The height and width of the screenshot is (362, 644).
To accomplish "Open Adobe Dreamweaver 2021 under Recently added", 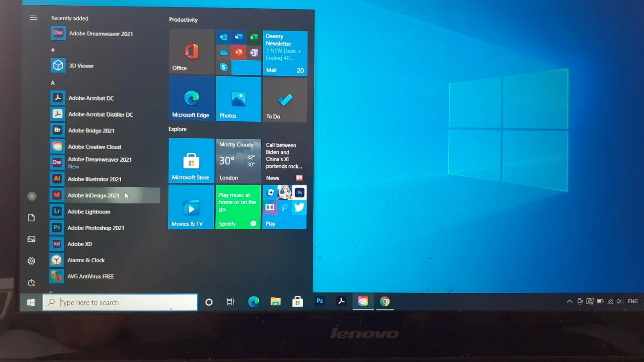I will coord(105,33).
